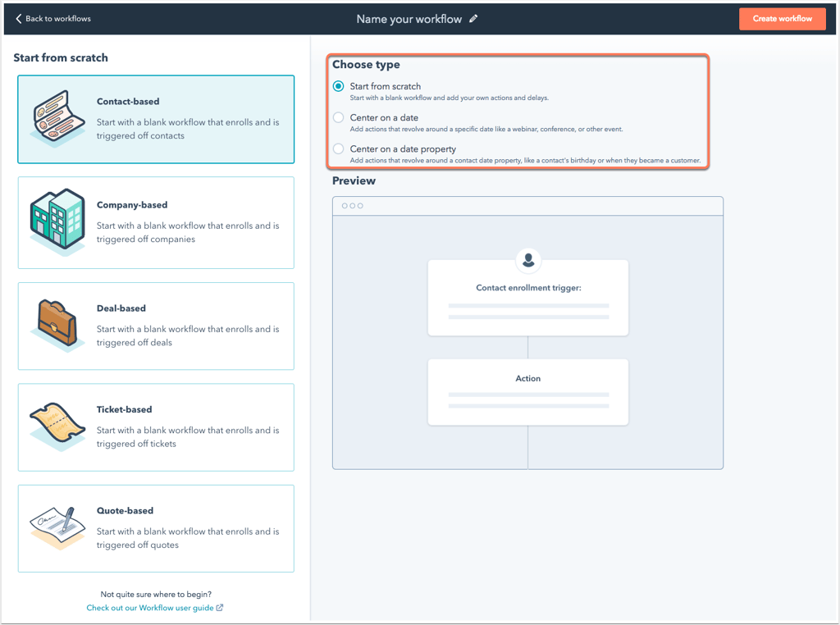Click the Contact enrollment trigger preview card
The image size is (840, 625).
(x=528, y=298)
